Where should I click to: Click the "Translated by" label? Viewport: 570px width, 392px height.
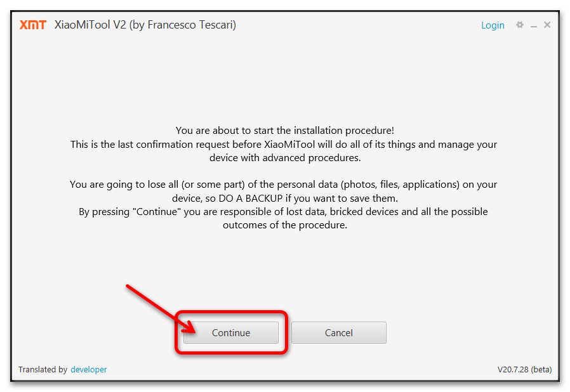pyautogui.click(x=43, y=369)
